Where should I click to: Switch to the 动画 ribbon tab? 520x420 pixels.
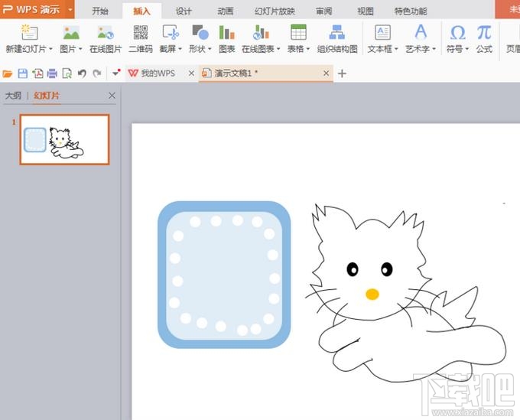[226, 11]
